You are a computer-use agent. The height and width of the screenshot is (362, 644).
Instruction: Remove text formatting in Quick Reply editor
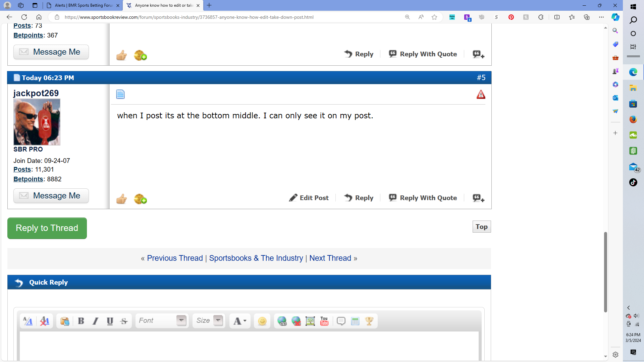pos(45,321)
